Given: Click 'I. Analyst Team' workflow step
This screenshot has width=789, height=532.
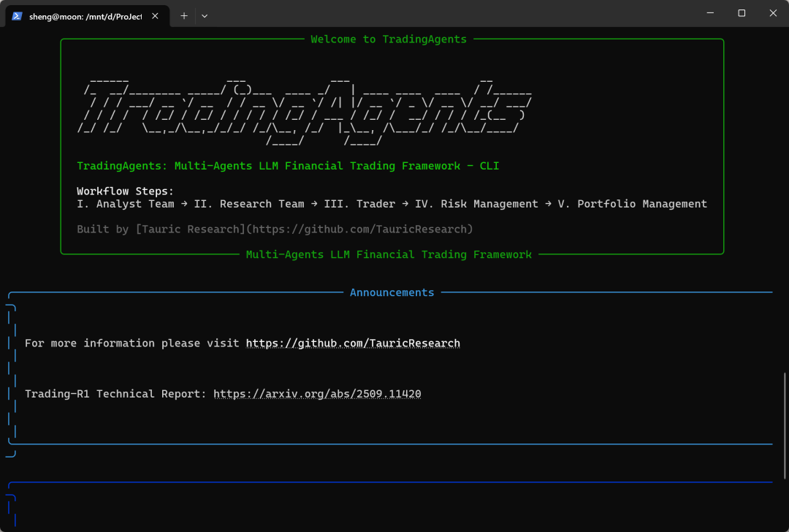Looking at the screenshot, I should click(126, 204).
